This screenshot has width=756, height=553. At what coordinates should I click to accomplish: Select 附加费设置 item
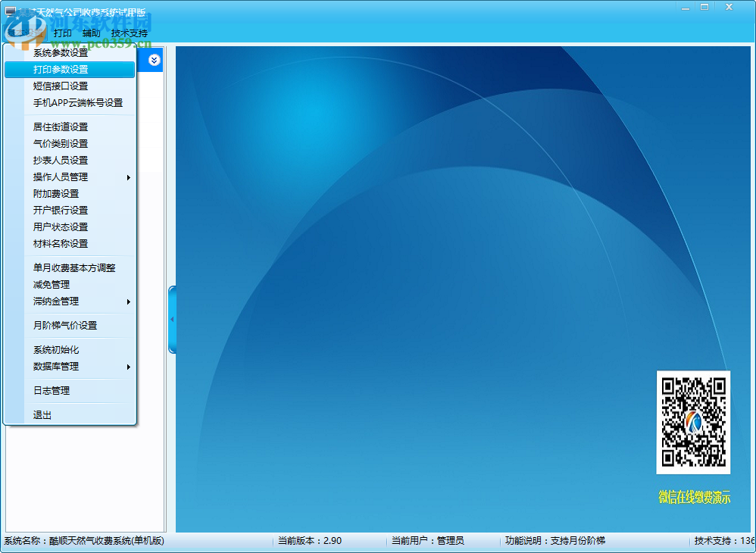coord(70,194)
